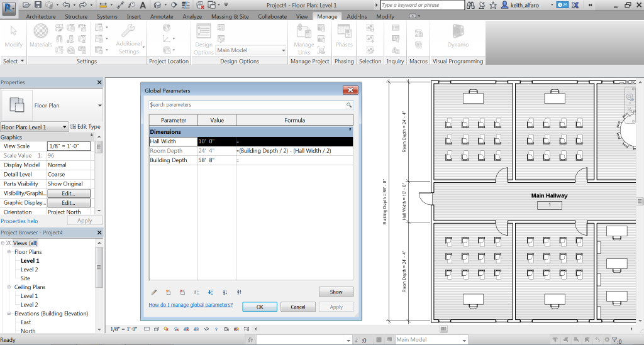This screenshot has width=644, height=345.
Task: Open the Floor Plan: Level 1 type dropdown
Action: [65, 127]
